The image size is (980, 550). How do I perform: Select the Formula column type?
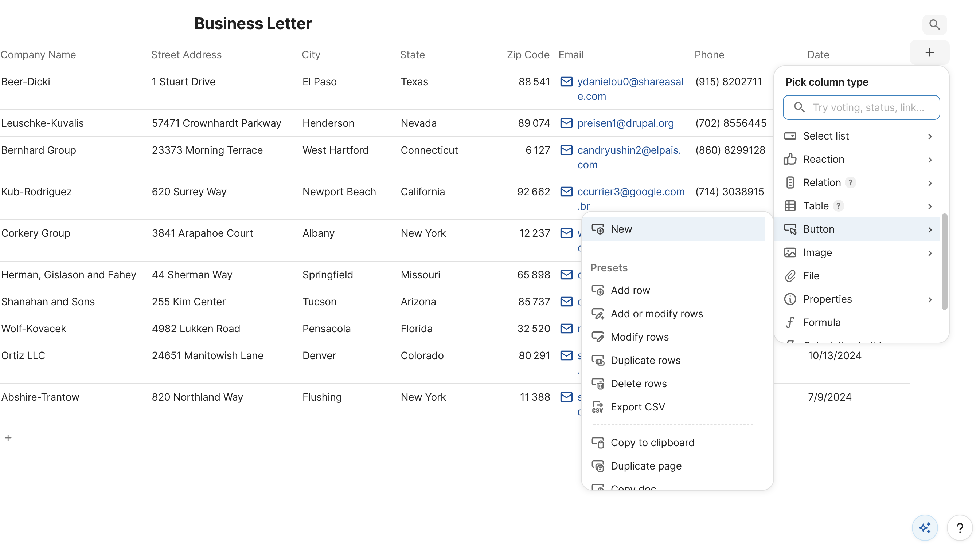822,322
